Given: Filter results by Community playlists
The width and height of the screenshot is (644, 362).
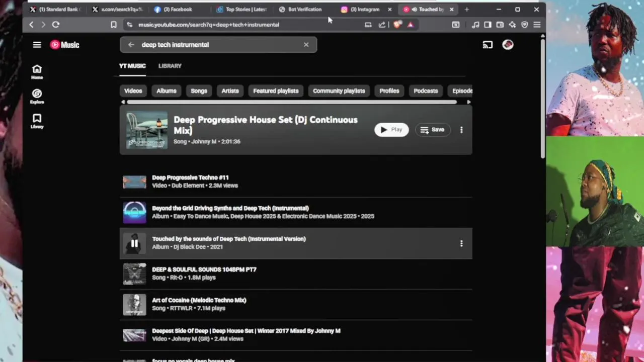Looking at the screenshot, I should pos(339,91).
